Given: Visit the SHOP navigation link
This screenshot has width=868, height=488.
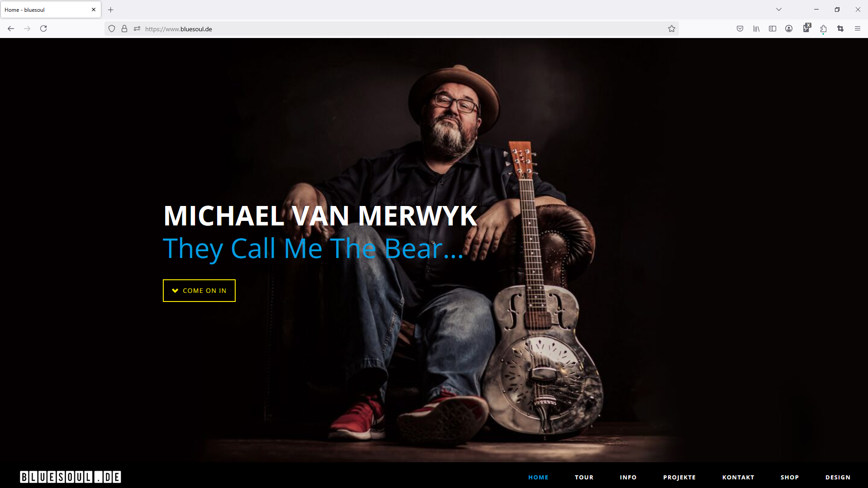Looking at the screenshot, I should tap(790, 477).
